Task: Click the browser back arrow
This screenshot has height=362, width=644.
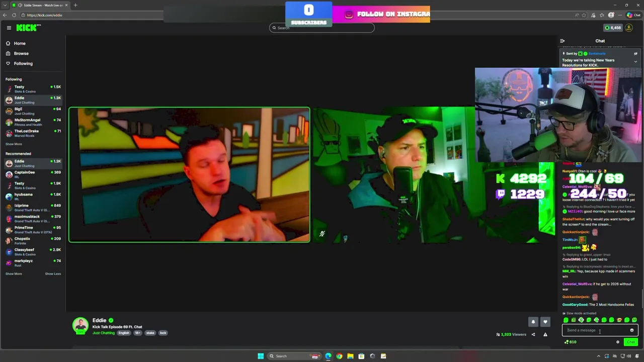Action: click(x=5, y=15)
